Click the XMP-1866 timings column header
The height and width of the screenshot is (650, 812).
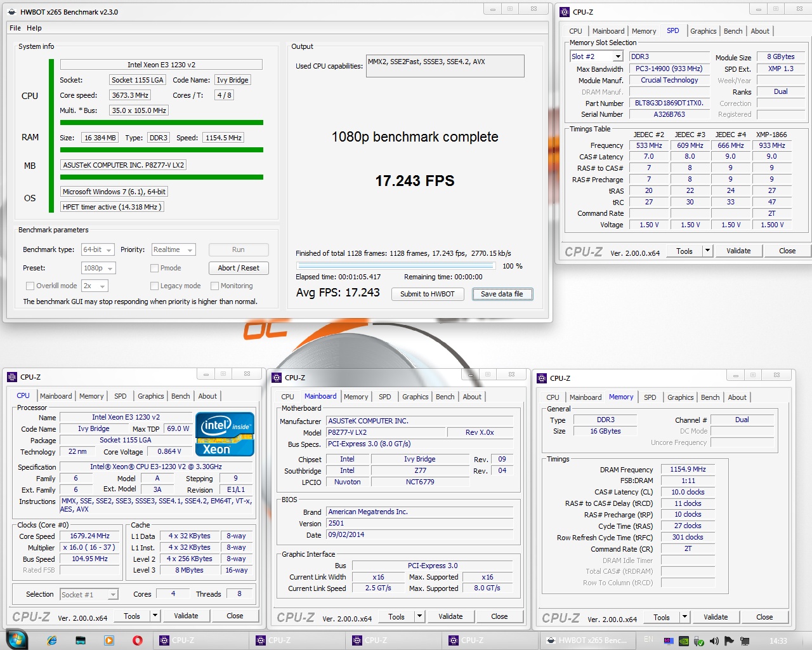click(x=771, y=135)
